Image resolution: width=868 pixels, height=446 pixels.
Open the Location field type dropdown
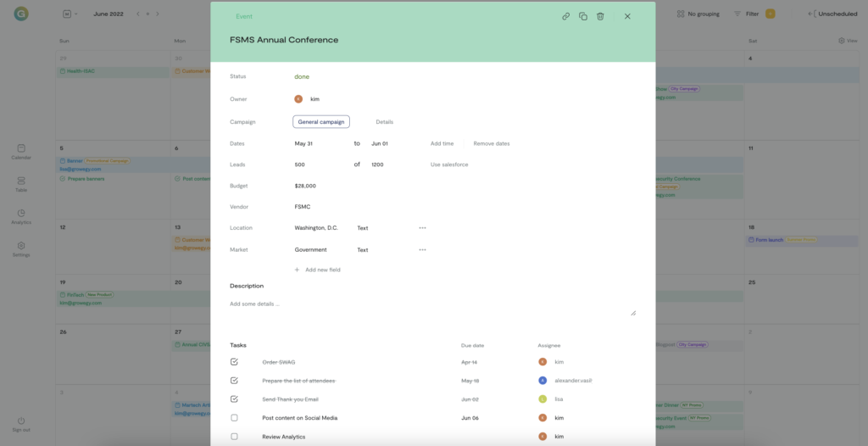[363, 228]
